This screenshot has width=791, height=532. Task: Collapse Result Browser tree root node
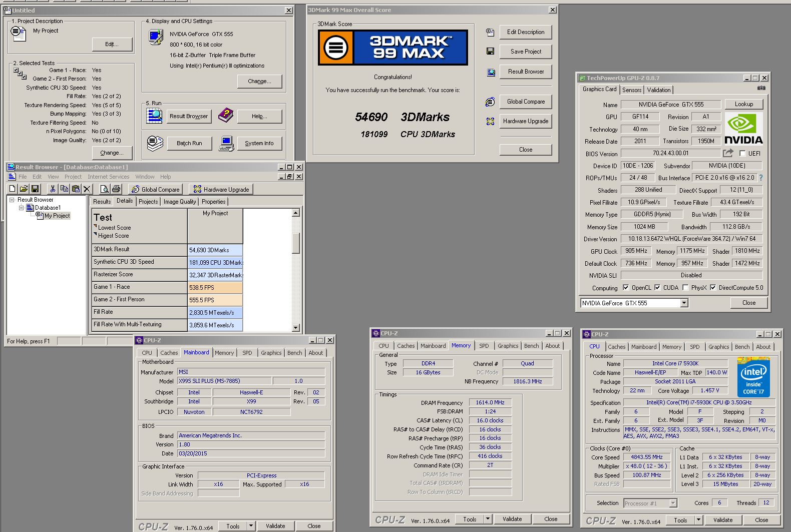click(x=12, y=200)
